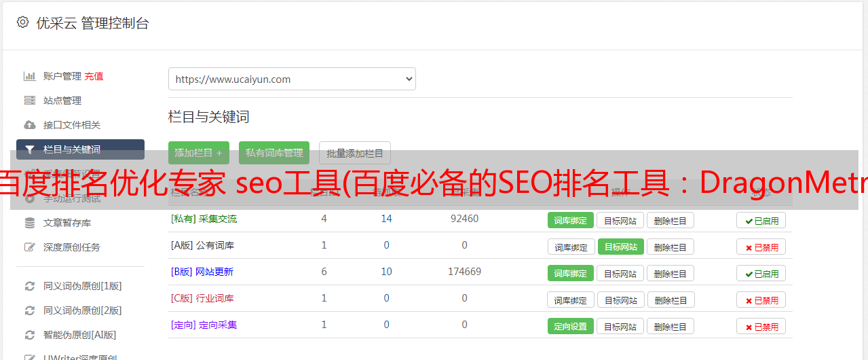868x360 pixels.
Task: Click the edit icon next to 深度原创任务
Action: pyautogui.click(x=29, y=247)
